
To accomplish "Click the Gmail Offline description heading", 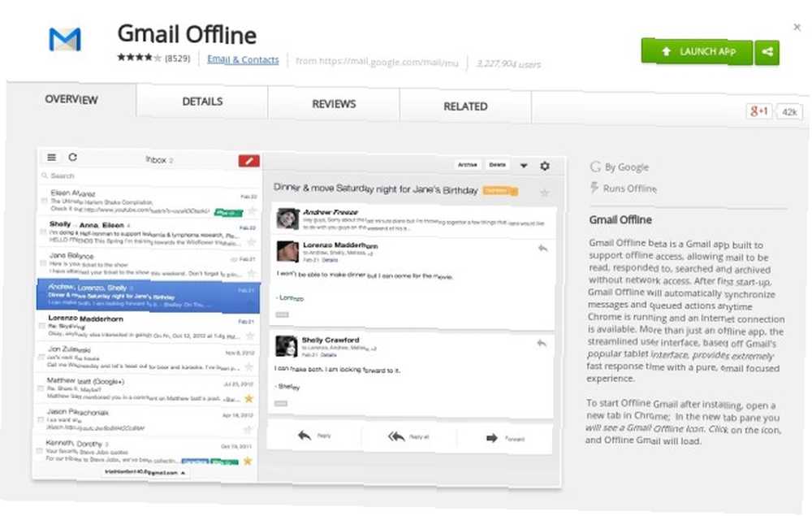I will [x=620, y=219].
